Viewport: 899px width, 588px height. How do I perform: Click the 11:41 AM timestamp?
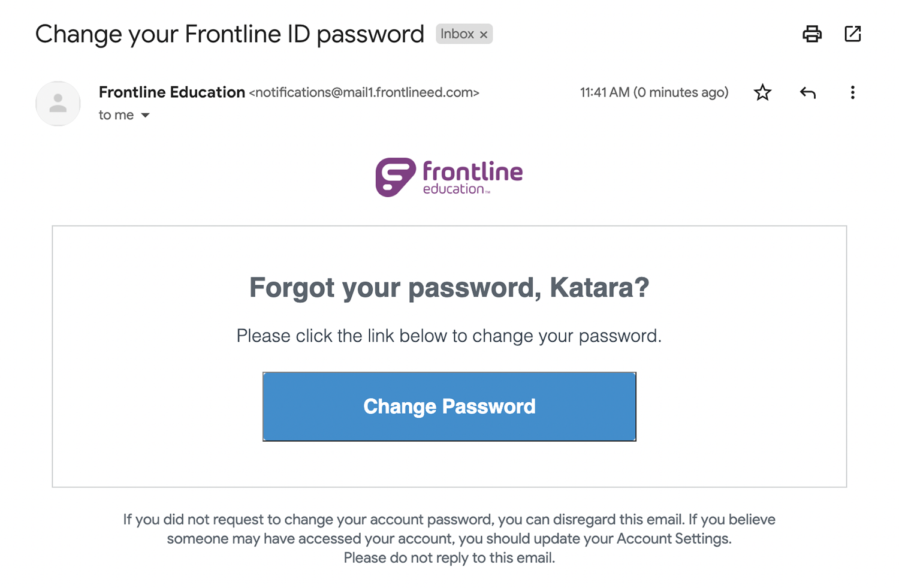(x=653, y=92)
